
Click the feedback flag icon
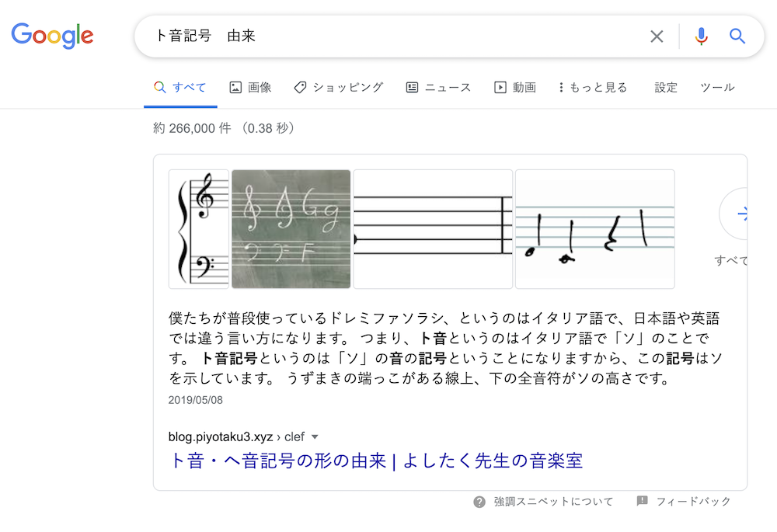[643, 501]
